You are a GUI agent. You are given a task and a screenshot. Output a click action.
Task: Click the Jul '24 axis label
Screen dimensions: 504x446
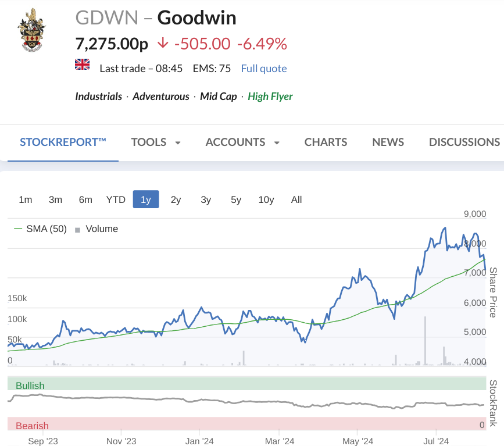tap(436, 441)
